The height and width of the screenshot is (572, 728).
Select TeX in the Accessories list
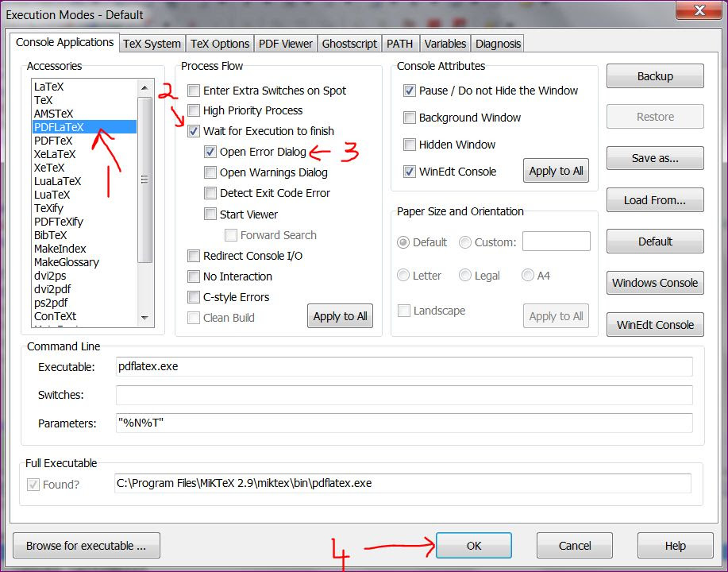tap(84, 100)
